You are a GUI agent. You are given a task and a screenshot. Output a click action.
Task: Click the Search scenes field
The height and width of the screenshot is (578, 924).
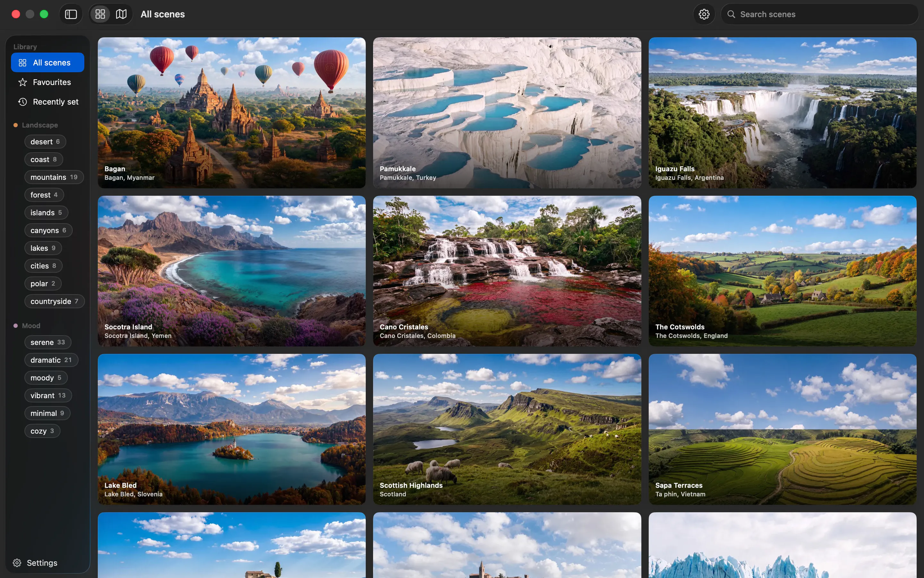tap(819, 14)
